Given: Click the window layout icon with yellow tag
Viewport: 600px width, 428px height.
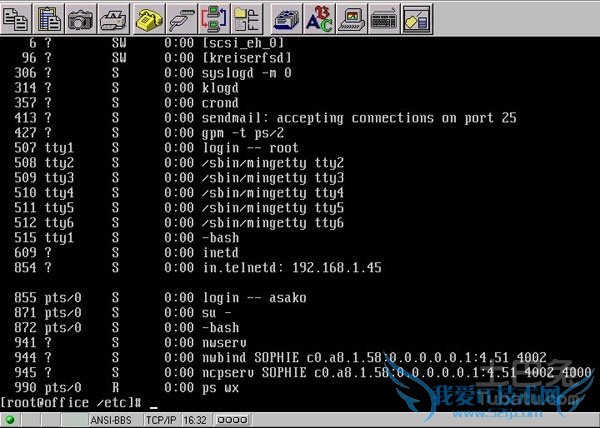Looking at the screenshot, I should (417, 19).
